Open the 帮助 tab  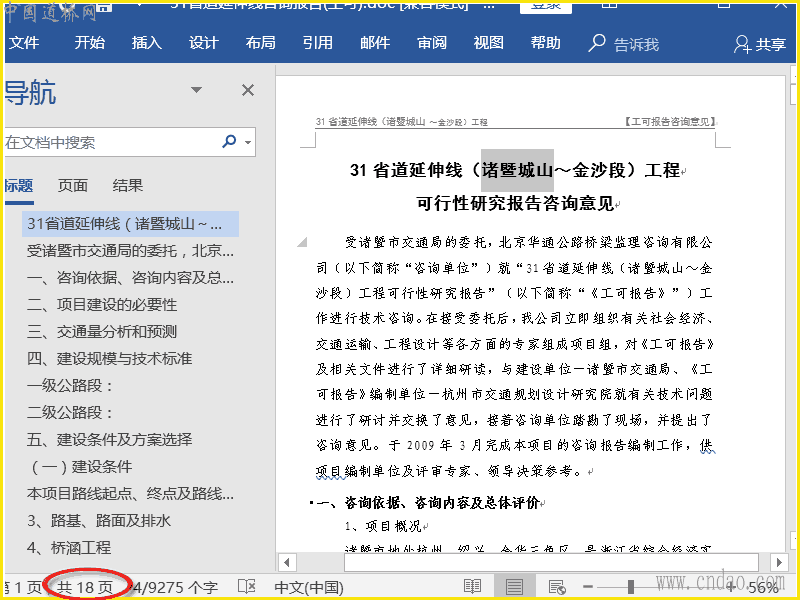[545, 43]
